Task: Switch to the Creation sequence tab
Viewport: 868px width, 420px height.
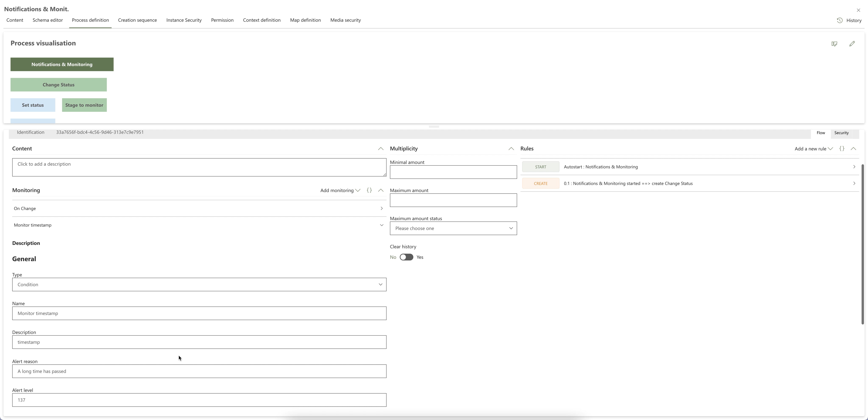Action: [138, 20]
